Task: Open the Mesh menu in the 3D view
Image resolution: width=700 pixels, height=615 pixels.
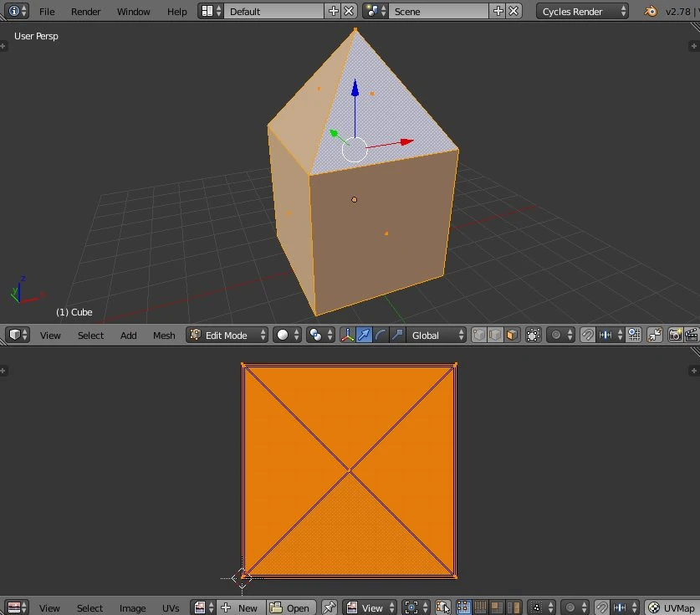Action: [x=164, y=335]
